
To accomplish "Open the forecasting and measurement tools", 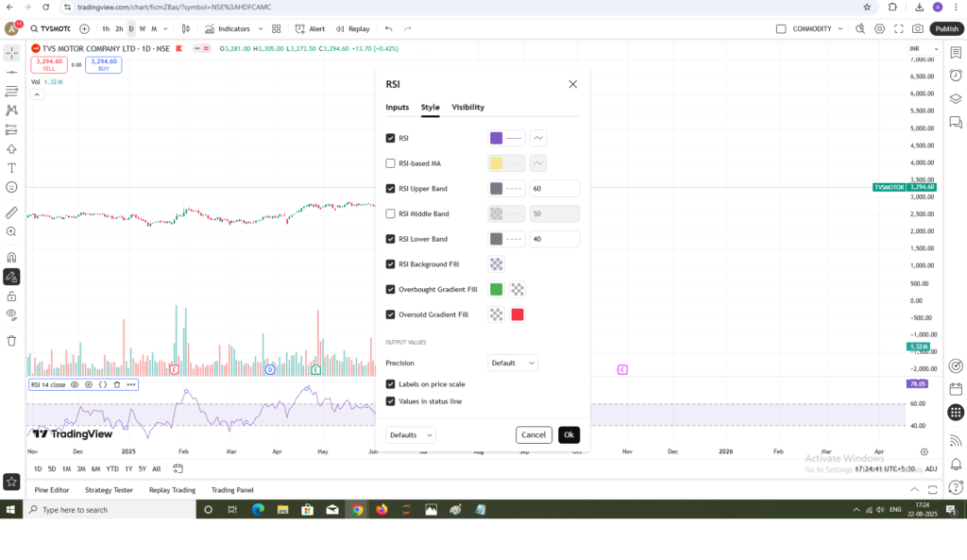I will [x=11, y=129].
